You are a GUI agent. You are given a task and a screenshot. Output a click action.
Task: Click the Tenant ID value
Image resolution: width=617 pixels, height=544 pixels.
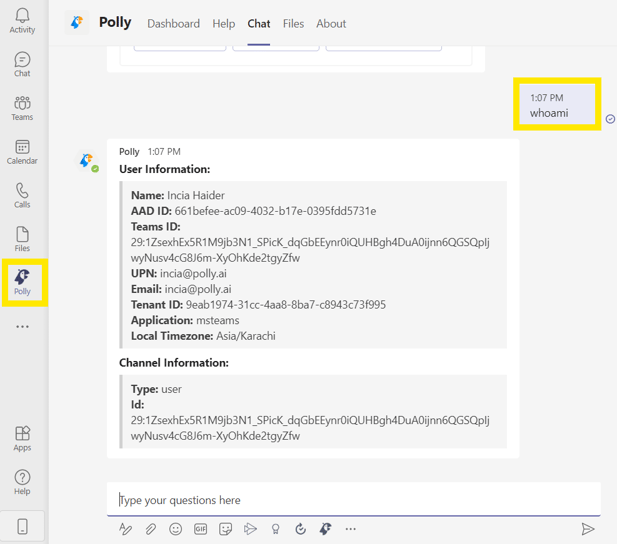(286, 305)
